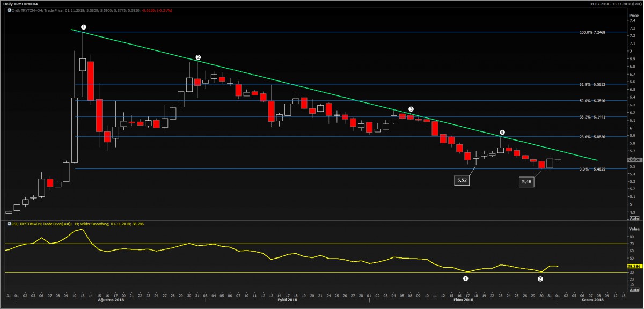
Task: Toggle Auto scale on the price axis
Action: coord(634,218)
